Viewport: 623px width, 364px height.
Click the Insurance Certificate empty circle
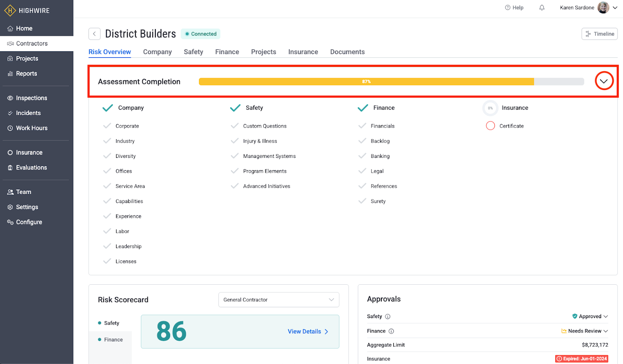490,126
